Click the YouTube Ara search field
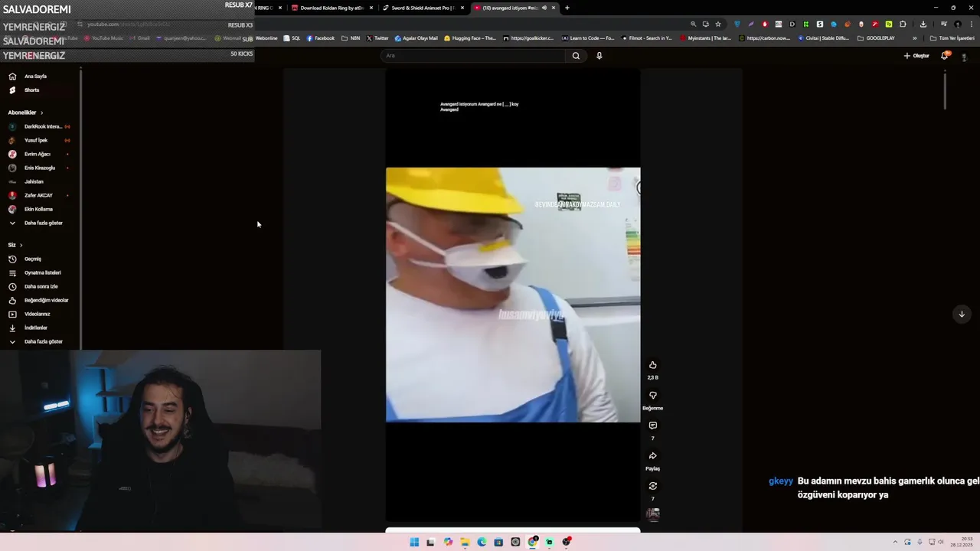The height and width of the screenshot is (551, 980). 473,55
